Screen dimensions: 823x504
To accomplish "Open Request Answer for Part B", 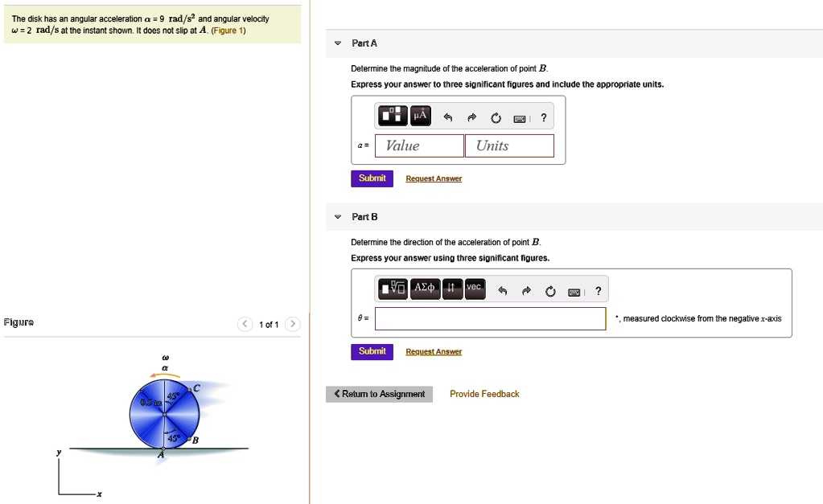I will click(434, 351).
